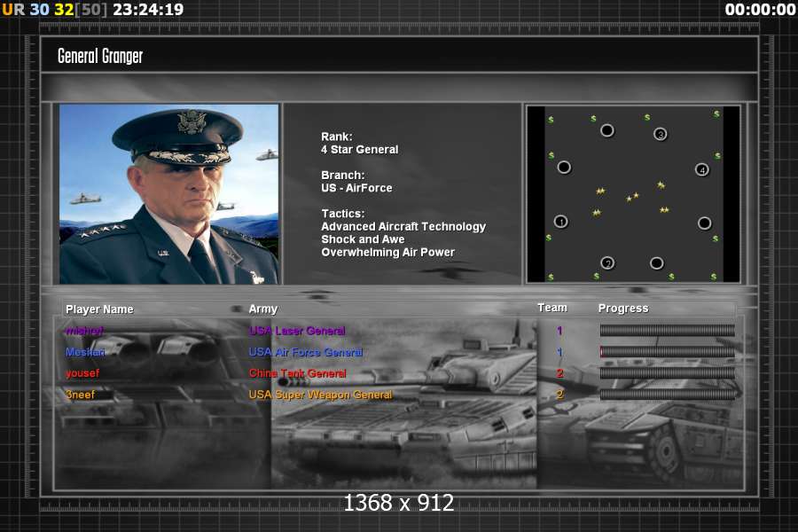Click the Shock and Awe tactic line

click(363, 239)
